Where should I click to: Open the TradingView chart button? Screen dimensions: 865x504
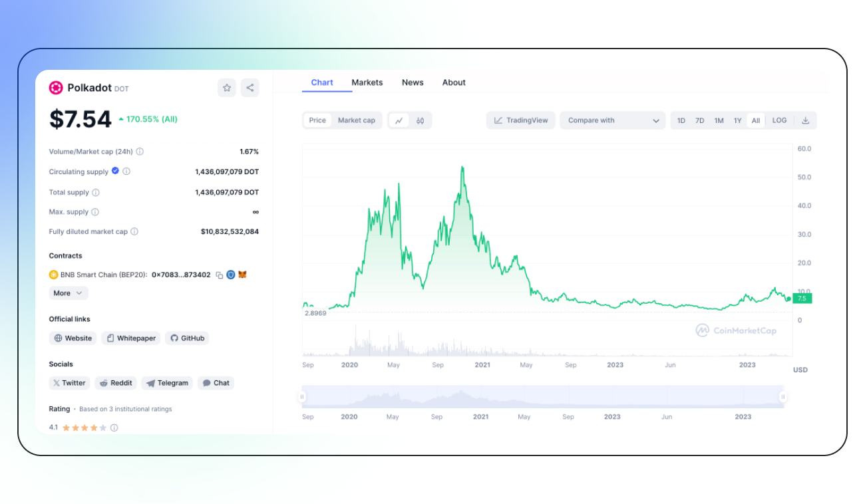pos(521,120)
